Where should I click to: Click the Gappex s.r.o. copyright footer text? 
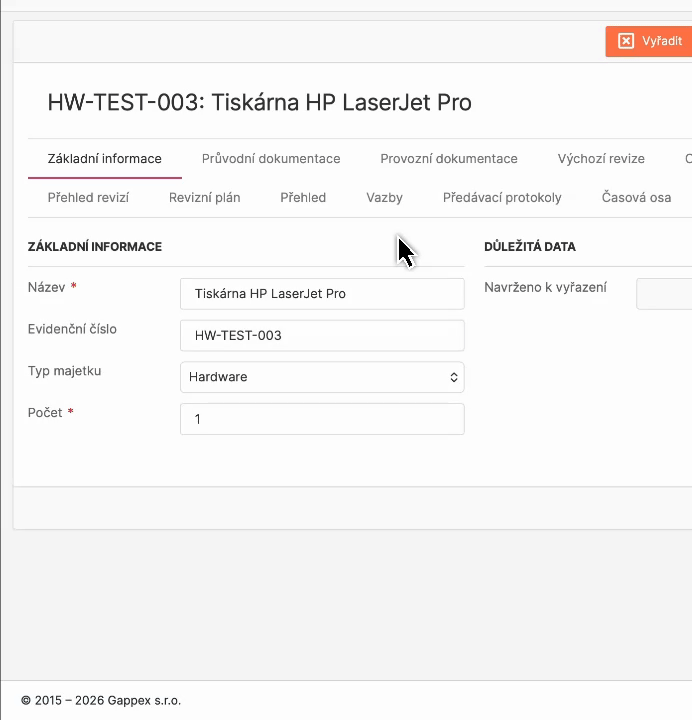(101, 700)
